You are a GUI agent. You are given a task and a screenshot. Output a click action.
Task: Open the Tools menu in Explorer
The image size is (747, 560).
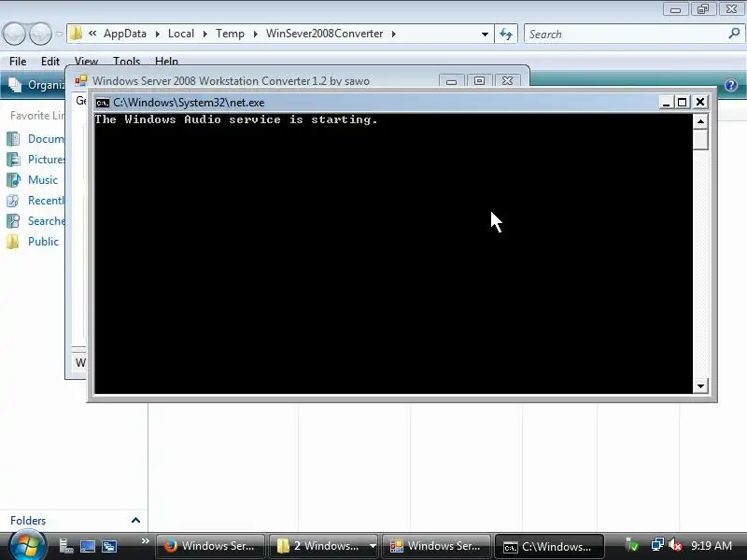point(126,61)
